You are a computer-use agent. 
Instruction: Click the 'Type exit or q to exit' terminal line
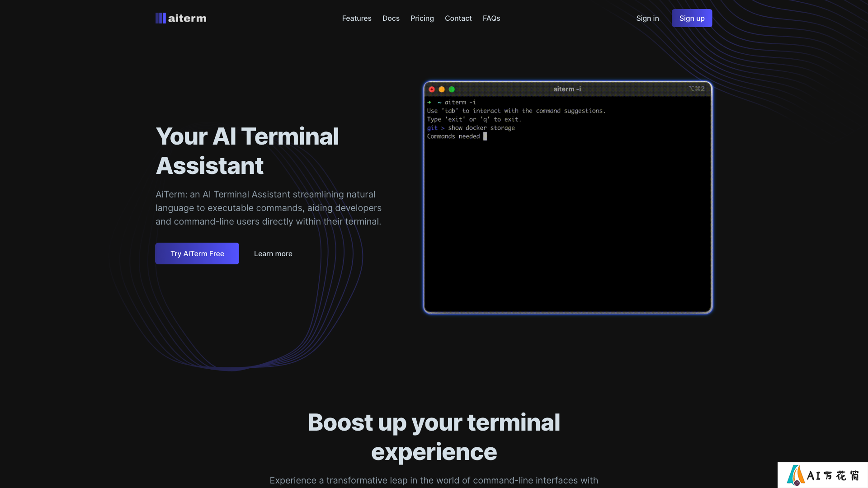point(474,119)
